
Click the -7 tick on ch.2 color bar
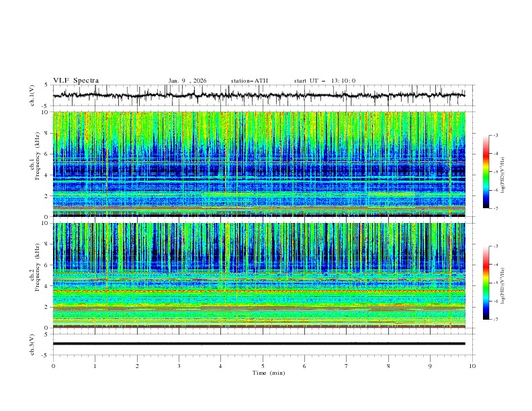click(495, 320)
